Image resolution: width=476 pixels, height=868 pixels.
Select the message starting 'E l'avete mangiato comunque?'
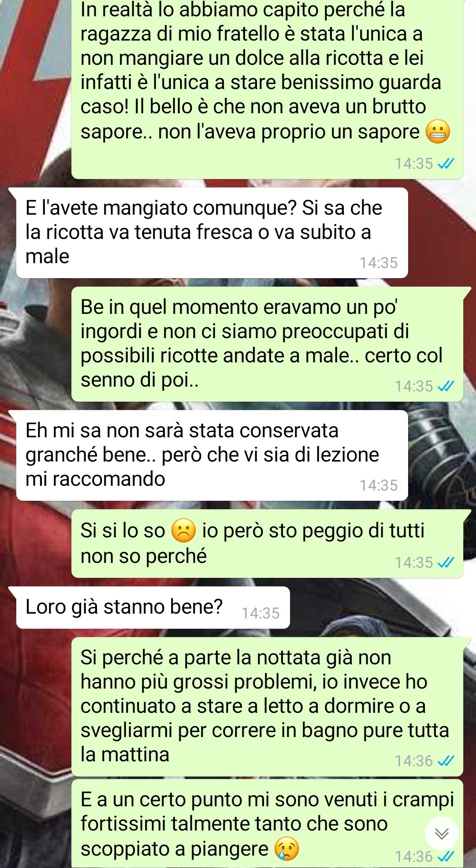(212, 233)
